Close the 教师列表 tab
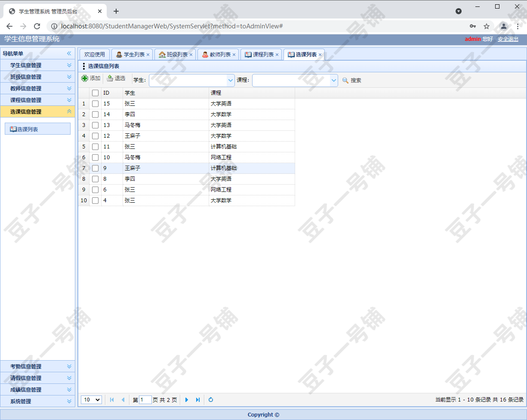The image size is (527, 420). click(x=234, y=55)
